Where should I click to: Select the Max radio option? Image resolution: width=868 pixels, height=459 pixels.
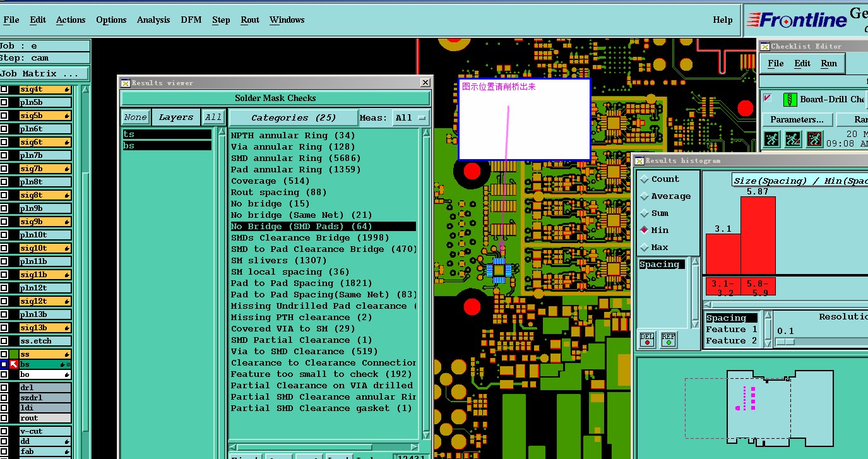point(645,247)
